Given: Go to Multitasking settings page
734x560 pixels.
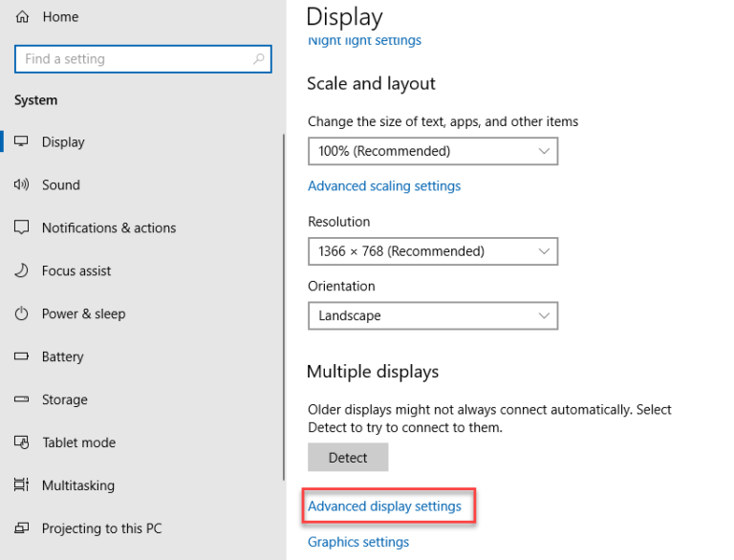Looking at the screenshot, I should click(x=77, y=485).
